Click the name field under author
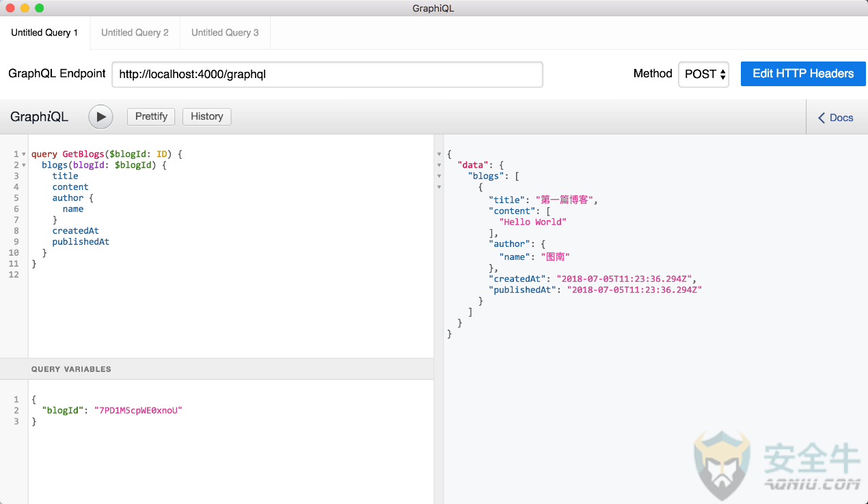This screenshot has height=504, width=868. point(73,209)
